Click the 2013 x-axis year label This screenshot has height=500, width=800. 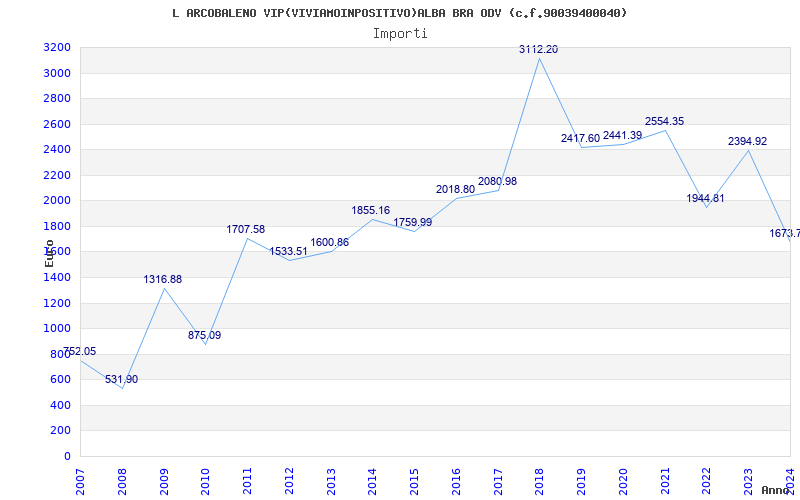331,482
